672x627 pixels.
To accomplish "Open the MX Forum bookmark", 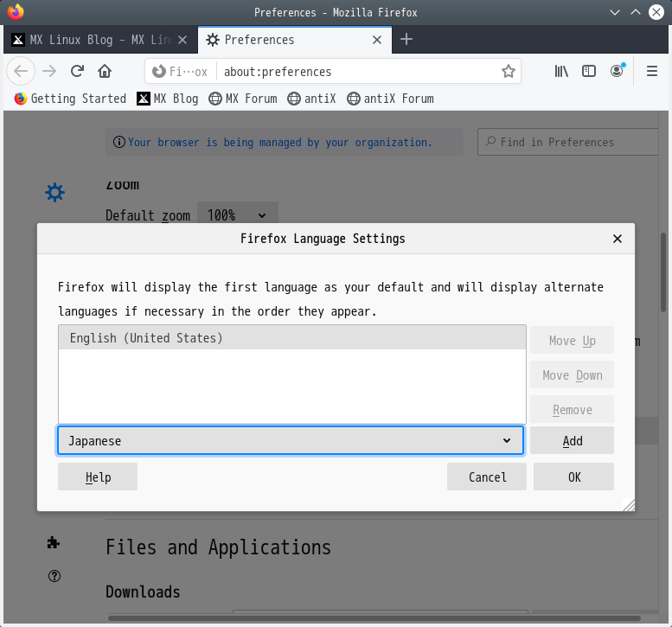I will (x=243, y=99).
